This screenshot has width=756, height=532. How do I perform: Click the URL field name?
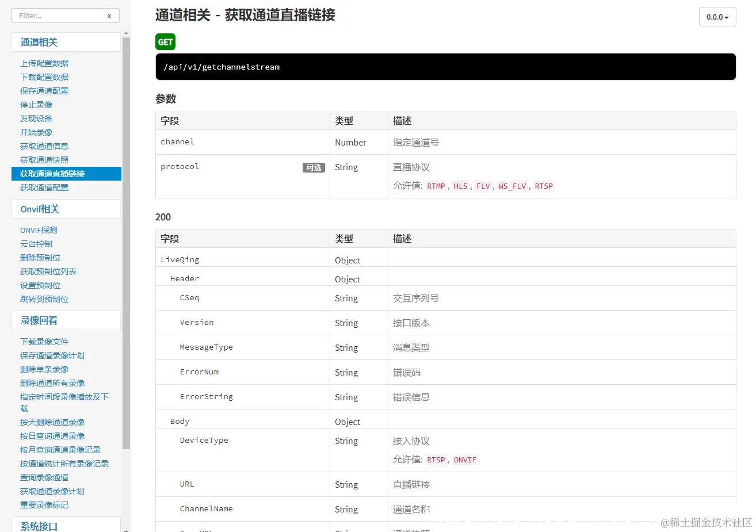pyautogui.click(x=187, y=484)
